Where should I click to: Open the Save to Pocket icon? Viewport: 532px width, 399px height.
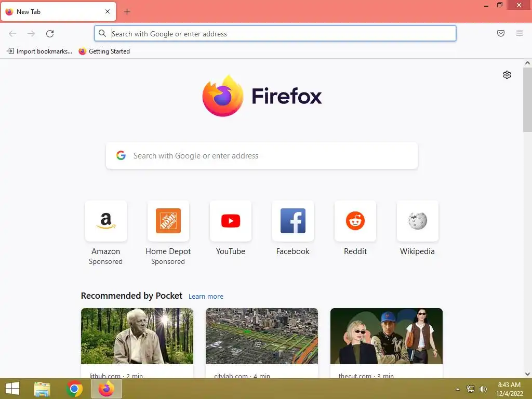[x=501, y=33]
